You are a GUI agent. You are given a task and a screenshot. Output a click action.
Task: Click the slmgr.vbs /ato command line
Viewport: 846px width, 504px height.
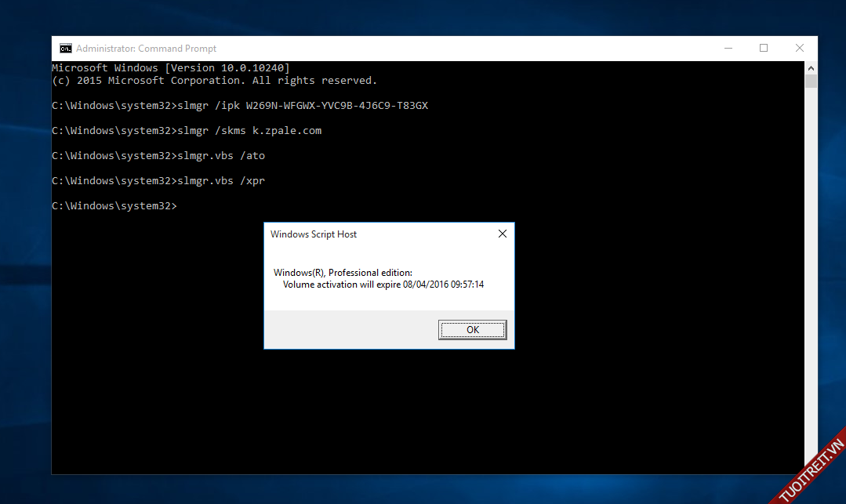click(158, 156)
